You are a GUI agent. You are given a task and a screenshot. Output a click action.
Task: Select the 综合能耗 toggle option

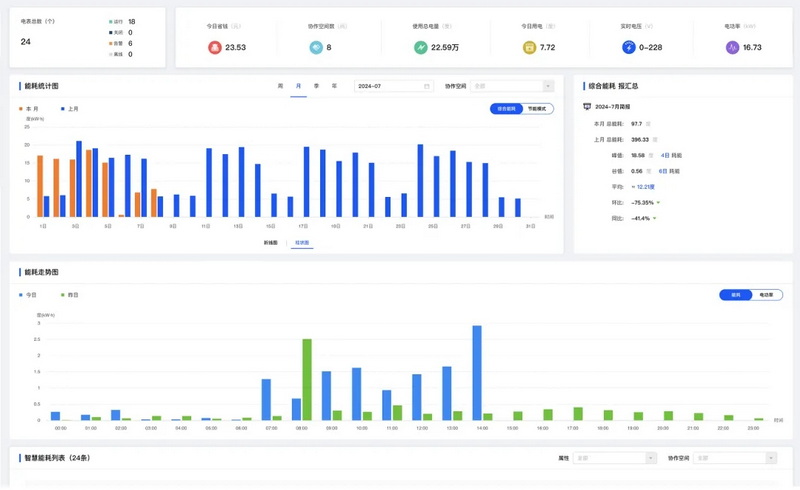(x=507, y=108)
